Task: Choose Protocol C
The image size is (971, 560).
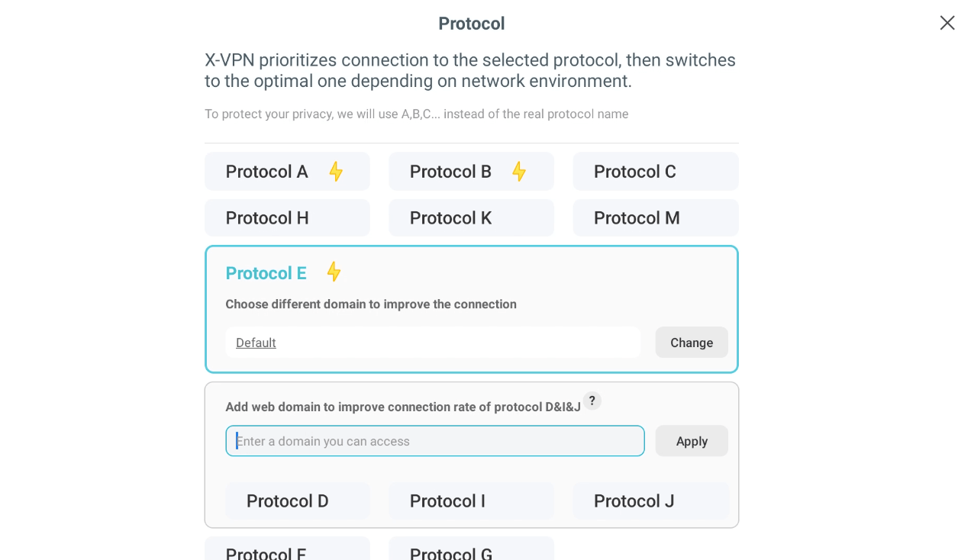Action: (x=655, y=172)
